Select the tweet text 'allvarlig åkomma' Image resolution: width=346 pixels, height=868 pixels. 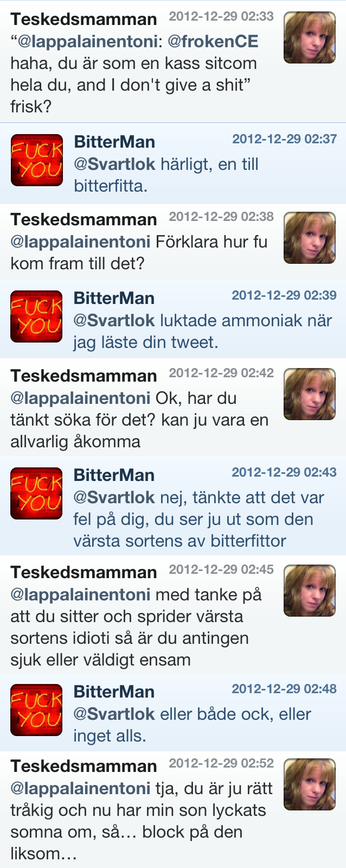(x=75, y=441)
